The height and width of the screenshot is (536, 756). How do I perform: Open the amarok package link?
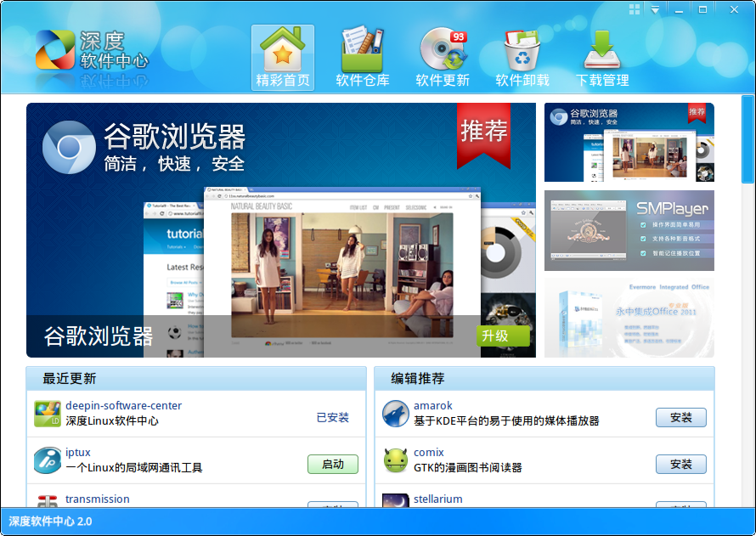tap(433, 405)
